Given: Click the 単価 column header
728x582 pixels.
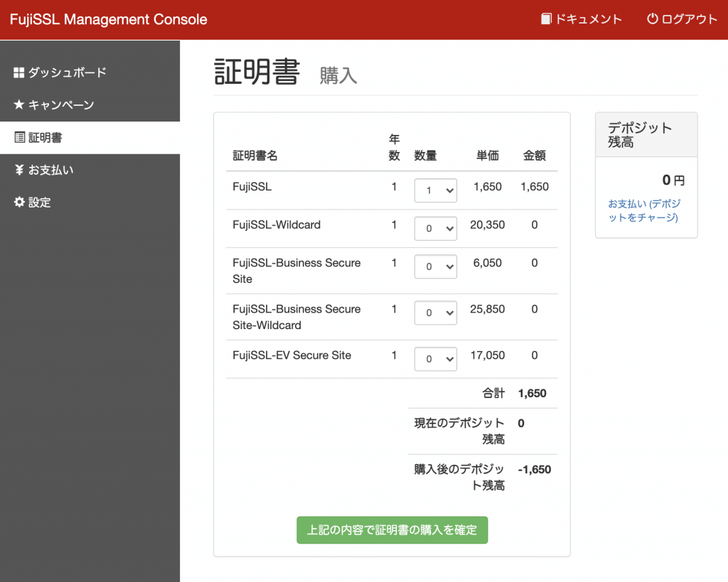Looking at the screenshot, I should pyautogui.click(x=488, y=156).
